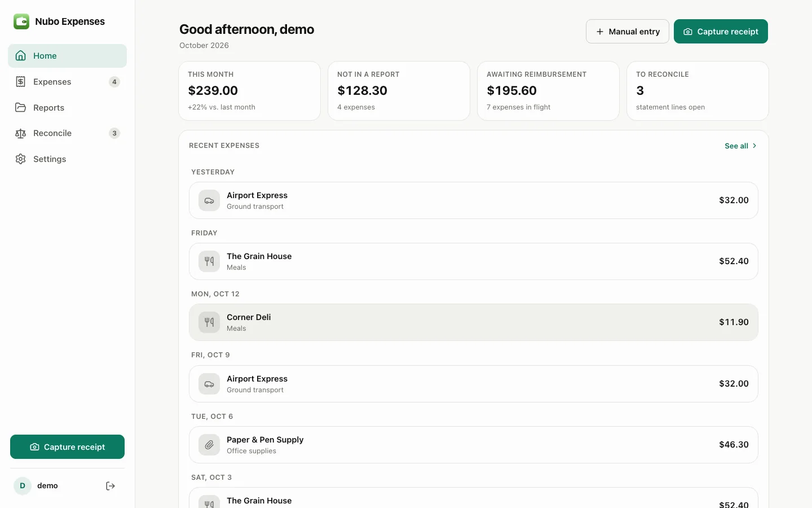
Task: Open the Not in a Report card
Action: click(x=399, y=91)
